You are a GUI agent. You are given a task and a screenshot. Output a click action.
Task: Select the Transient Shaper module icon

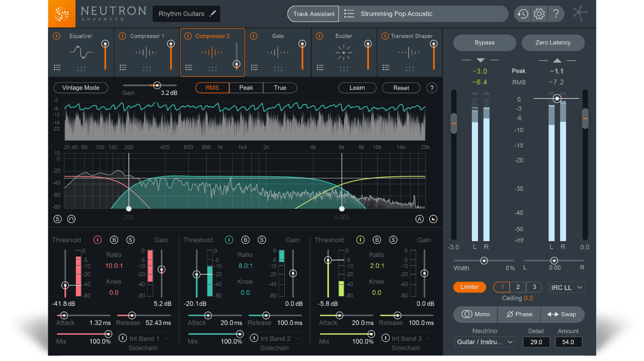[410, 52]
